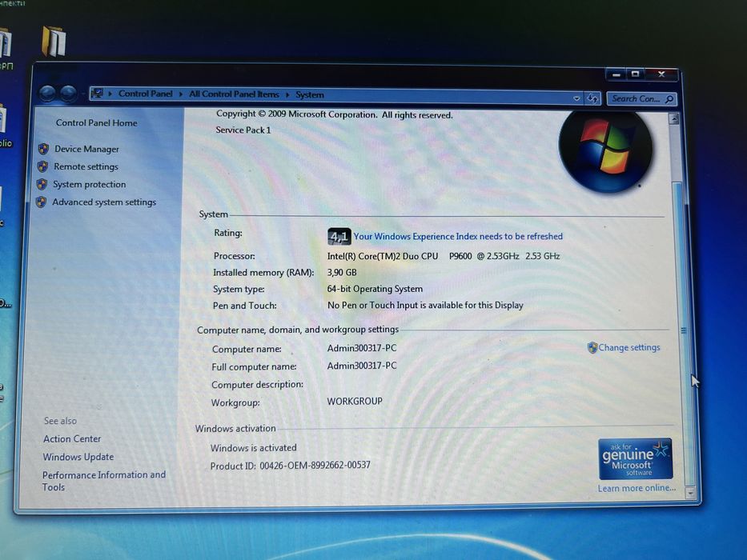Open the folder icon on the desktop

click(54, 42)
